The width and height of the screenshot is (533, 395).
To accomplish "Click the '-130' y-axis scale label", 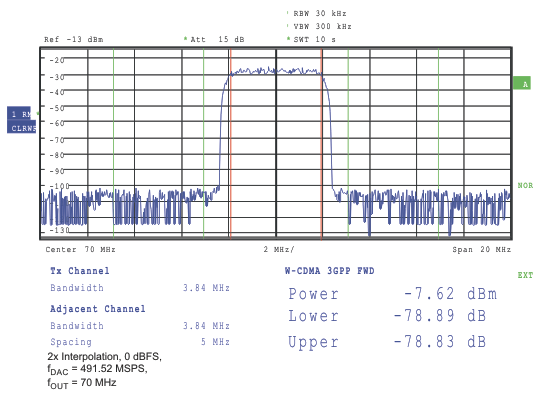I will coord(59,230).
